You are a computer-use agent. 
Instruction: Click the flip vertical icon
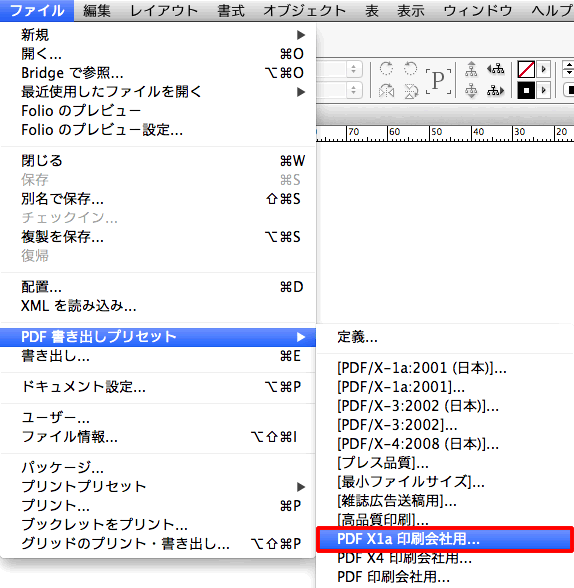click(x=411, y=91)
